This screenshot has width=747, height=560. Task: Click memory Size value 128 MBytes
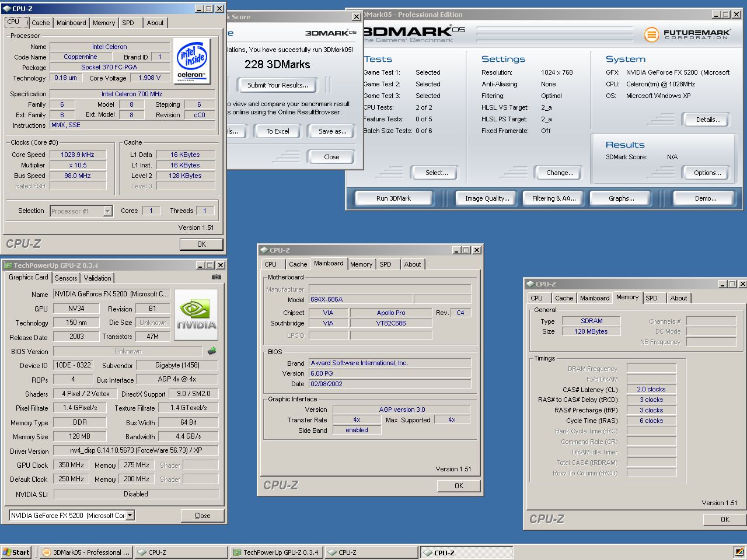(591, 331)
